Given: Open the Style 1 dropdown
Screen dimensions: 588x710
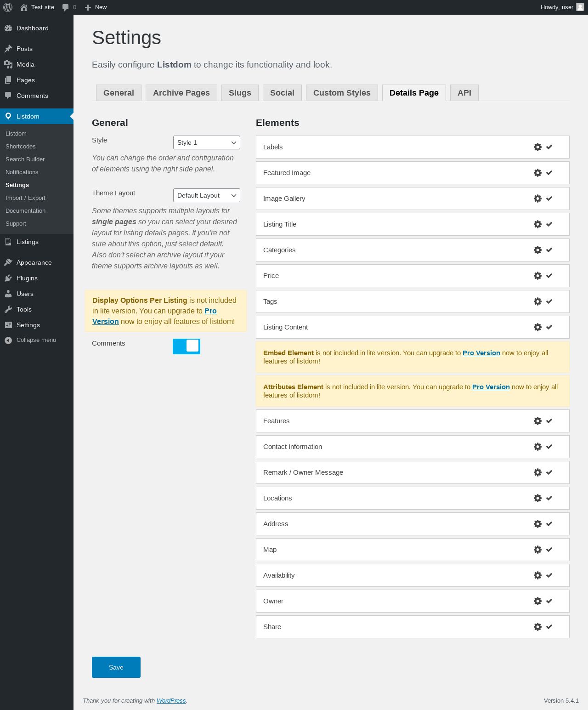Looking at the screenshot, I should (207, 142).
